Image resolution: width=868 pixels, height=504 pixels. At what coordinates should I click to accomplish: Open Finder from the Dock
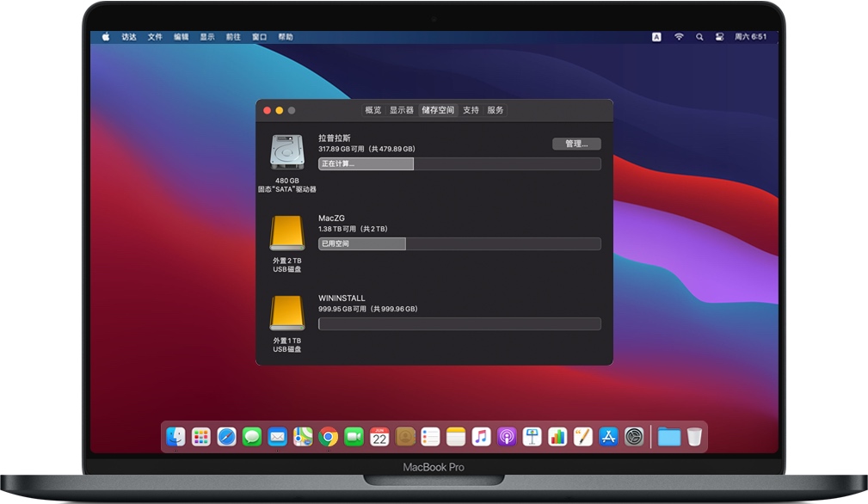coord(175,437)
